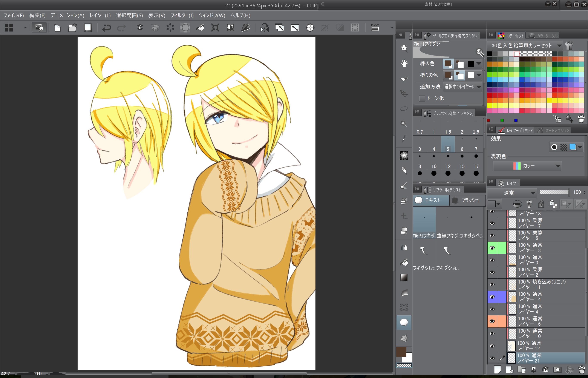Select the gradient tool icon
This screenshot has height=378, width=588.
[x=404, y=278]
